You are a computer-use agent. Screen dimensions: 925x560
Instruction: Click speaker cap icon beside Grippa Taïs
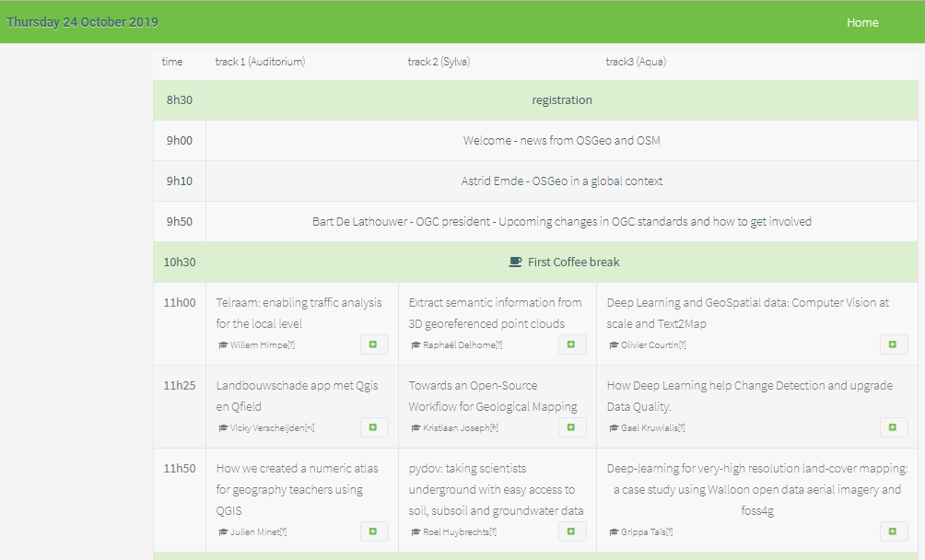click(x=614, y=531)
